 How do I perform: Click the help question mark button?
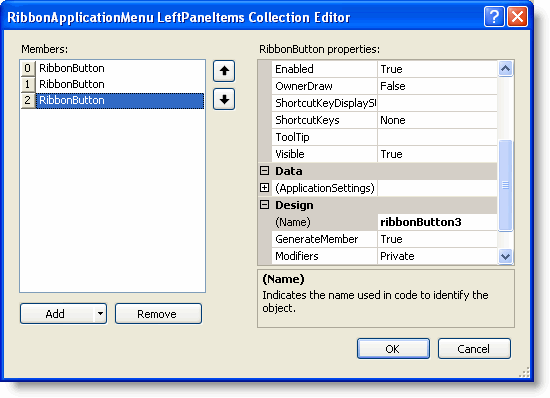(494, 16)
